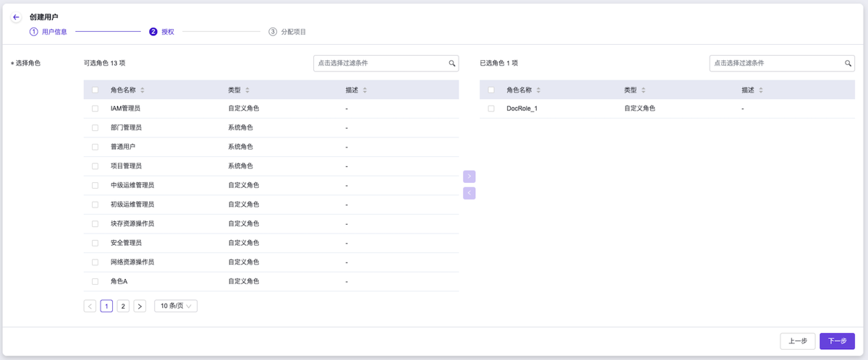Click the 下一步 button

pyautogui.click(x=837, y=341)
